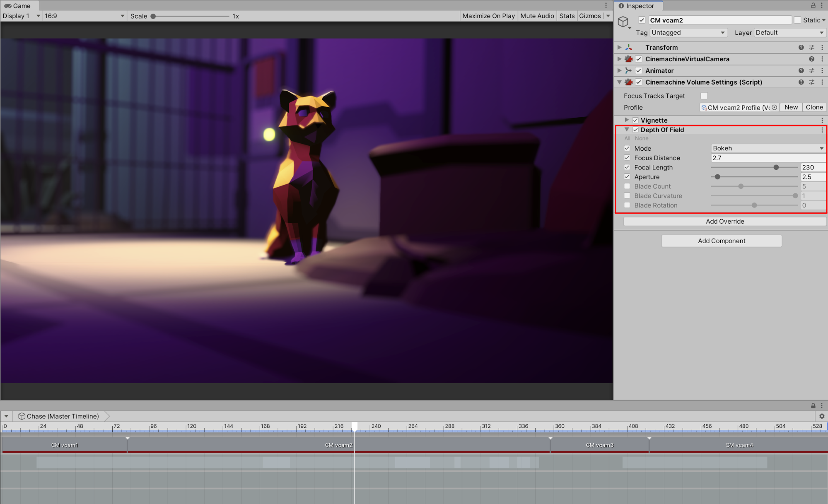Open Cinemachine Volume Settings kebab menu
Image resolution: width=828 pixels, height=504 pixels.
tap(822, 82)
